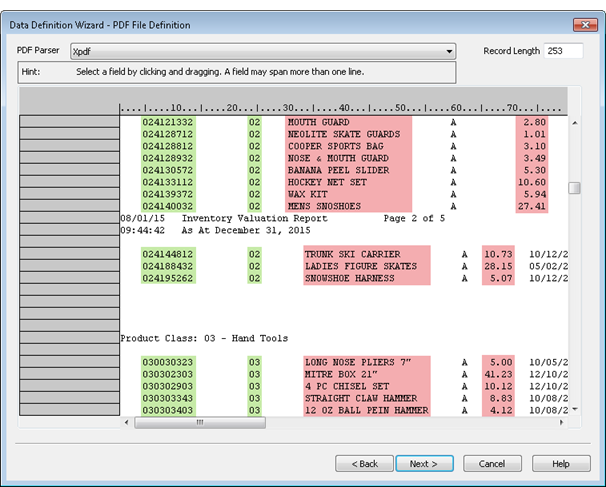Click the Back button
The width and height of the screenshot is (606, 487).
[x=363, y=464]
